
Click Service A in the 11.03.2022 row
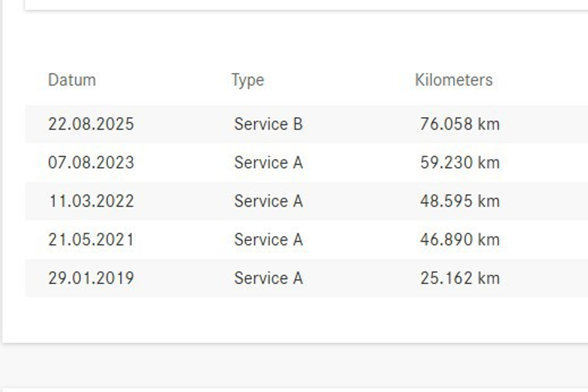[268, 201]
